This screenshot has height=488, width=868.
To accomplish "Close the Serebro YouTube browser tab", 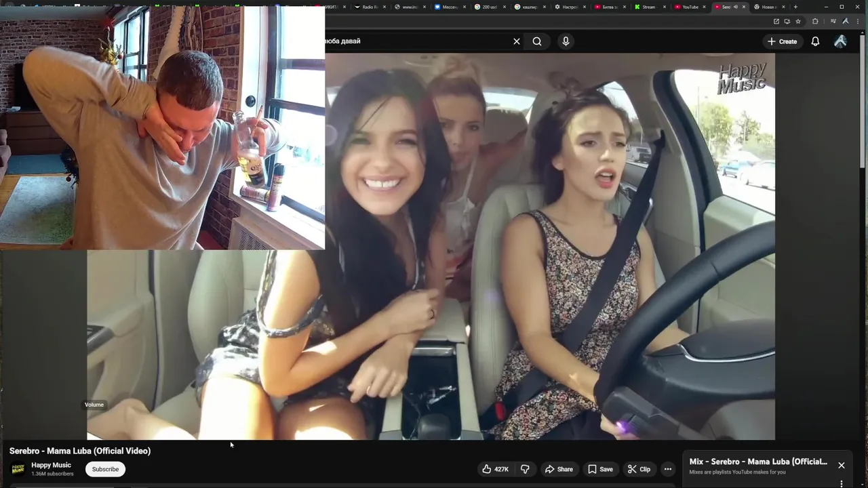I will tap(744, 7).
